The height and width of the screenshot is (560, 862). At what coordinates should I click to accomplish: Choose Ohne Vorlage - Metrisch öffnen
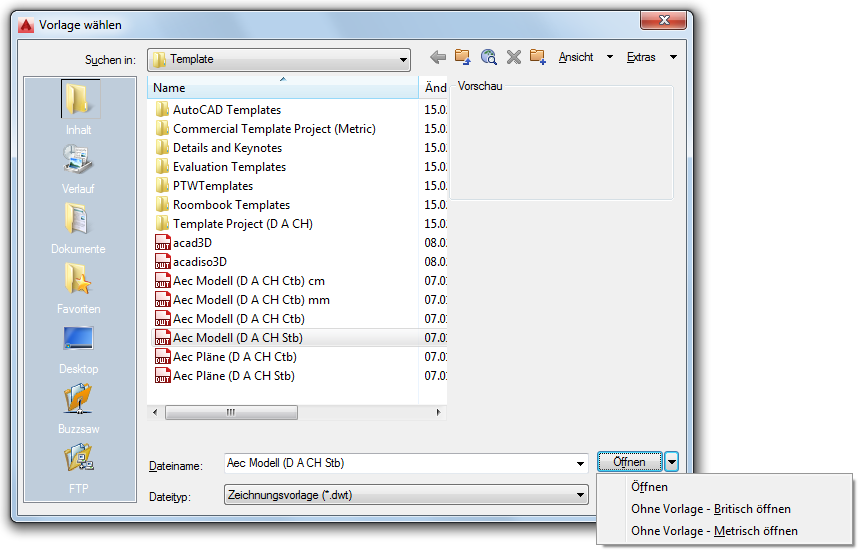tap(714, 531)
